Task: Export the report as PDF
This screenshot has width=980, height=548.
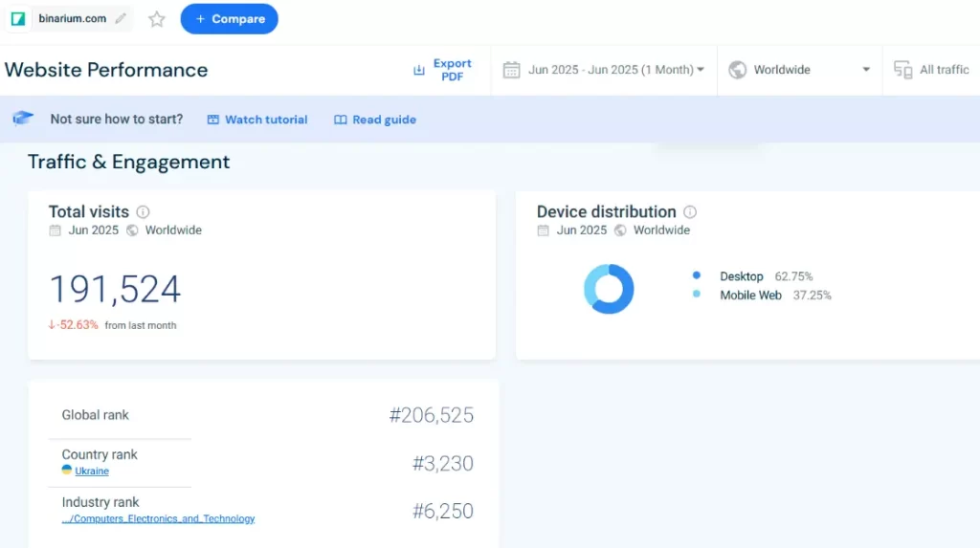Action: coord(442,70)
